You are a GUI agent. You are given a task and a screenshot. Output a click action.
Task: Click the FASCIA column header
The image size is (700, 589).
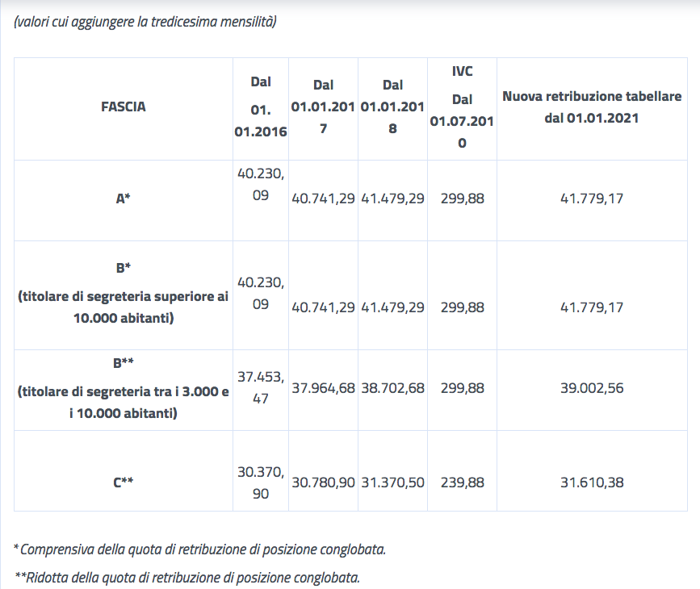click(124, 106)
